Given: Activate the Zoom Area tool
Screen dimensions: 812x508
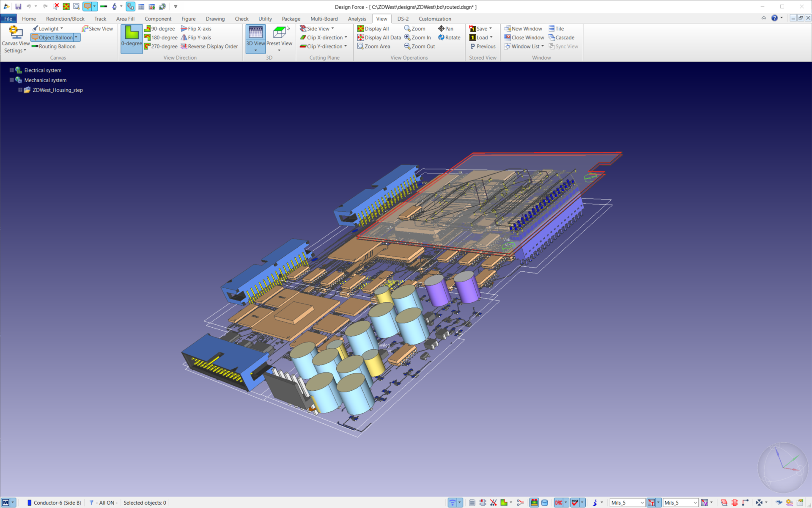Looking at the screenshot, I should (375, 46).
